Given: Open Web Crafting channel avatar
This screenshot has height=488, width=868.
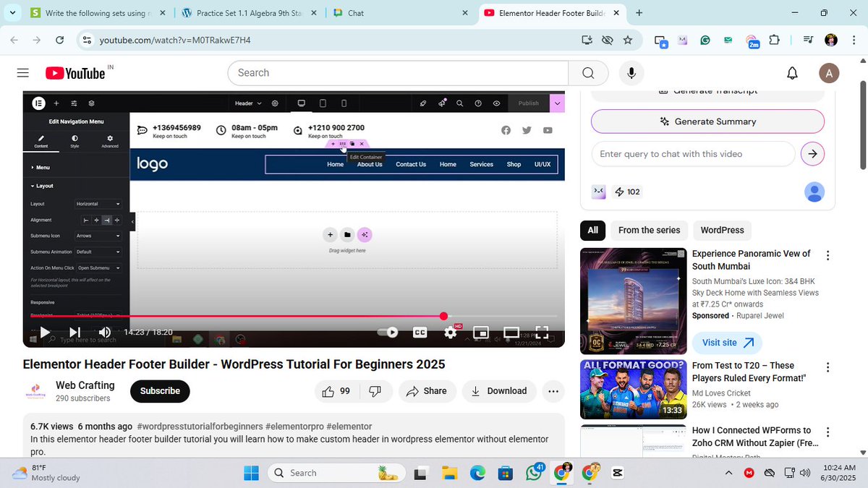Looking at the screenshot, I should (35, 391).
